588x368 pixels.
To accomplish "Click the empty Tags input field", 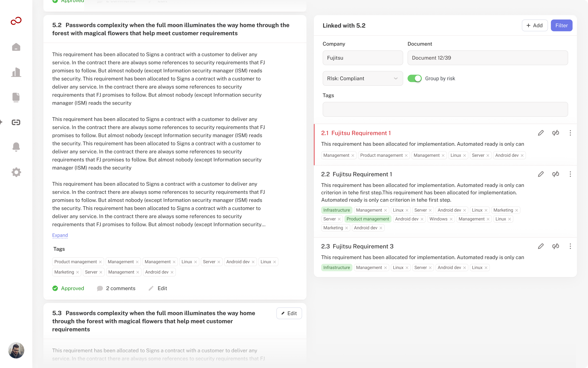I will pos(445,109).
